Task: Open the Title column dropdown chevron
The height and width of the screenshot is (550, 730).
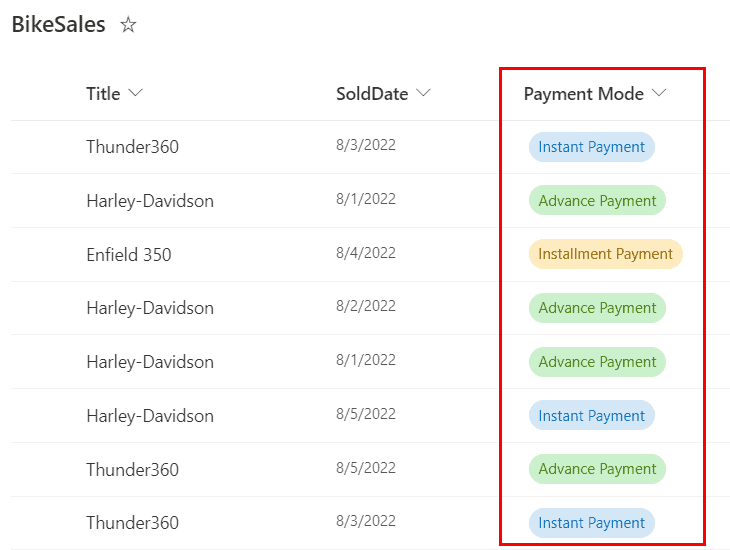Action: click(x=135, y=93)
